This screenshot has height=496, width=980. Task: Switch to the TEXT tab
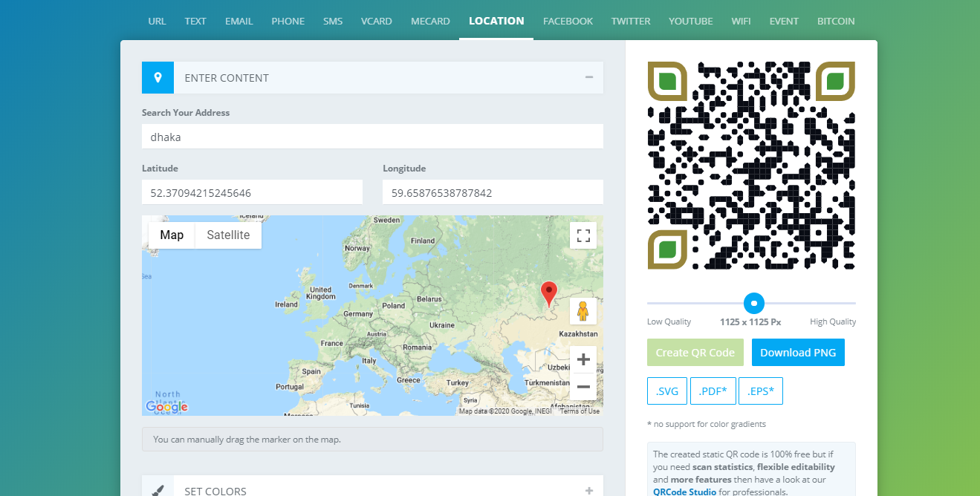click(195, 21)
